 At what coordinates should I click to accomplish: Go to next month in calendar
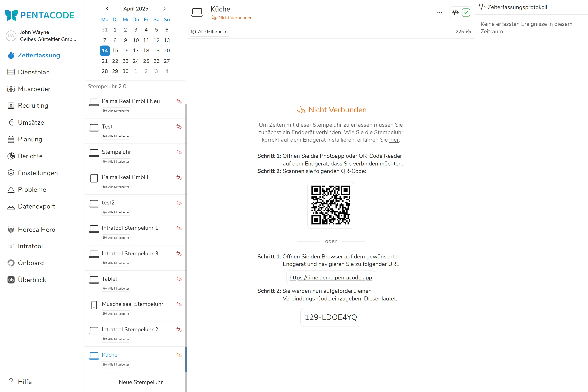coord(164,8)
